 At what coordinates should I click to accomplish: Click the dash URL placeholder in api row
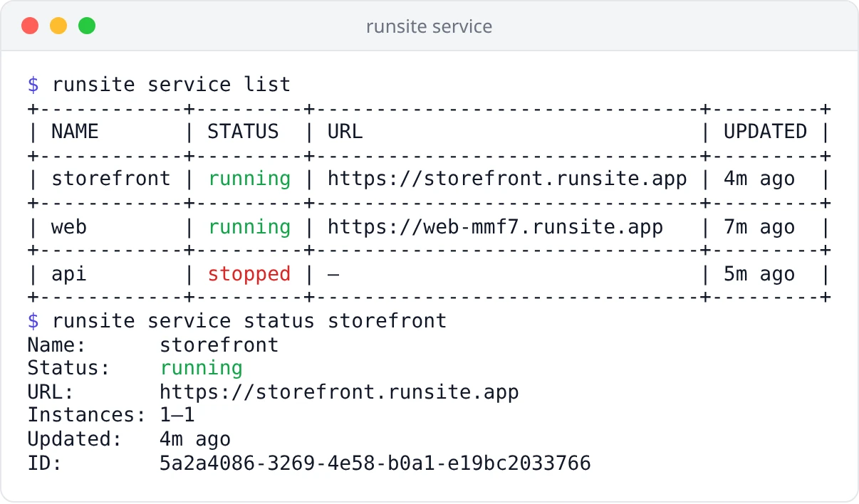pyautogui.click(x=333, y=274)
